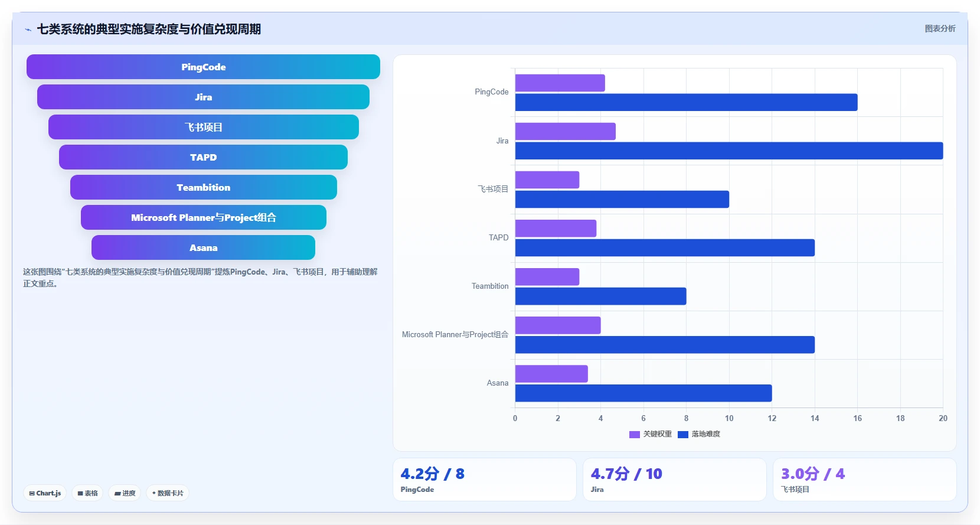Screen dimensions: 980x525
Task: Click the Asana label on the chart axis
Action: [x=497, y=383]
